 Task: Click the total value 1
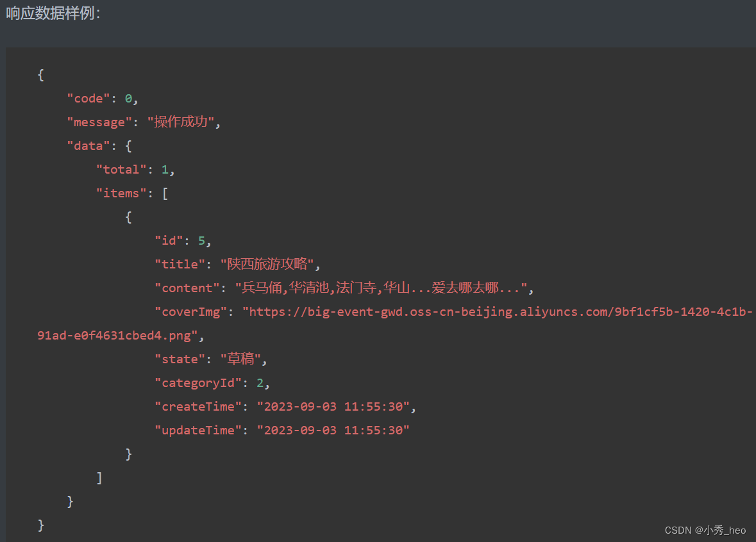point(165,170)
